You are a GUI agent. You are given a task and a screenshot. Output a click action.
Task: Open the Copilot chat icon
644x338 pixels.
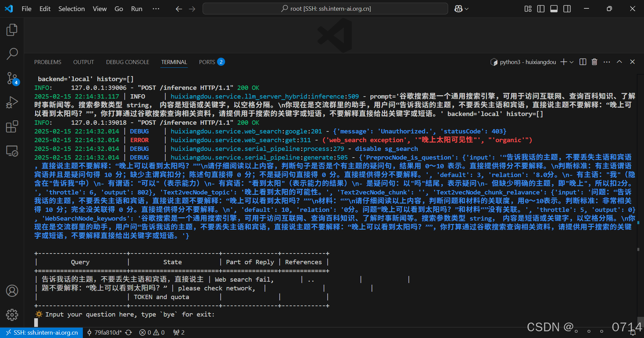click(x=459, y=9)
